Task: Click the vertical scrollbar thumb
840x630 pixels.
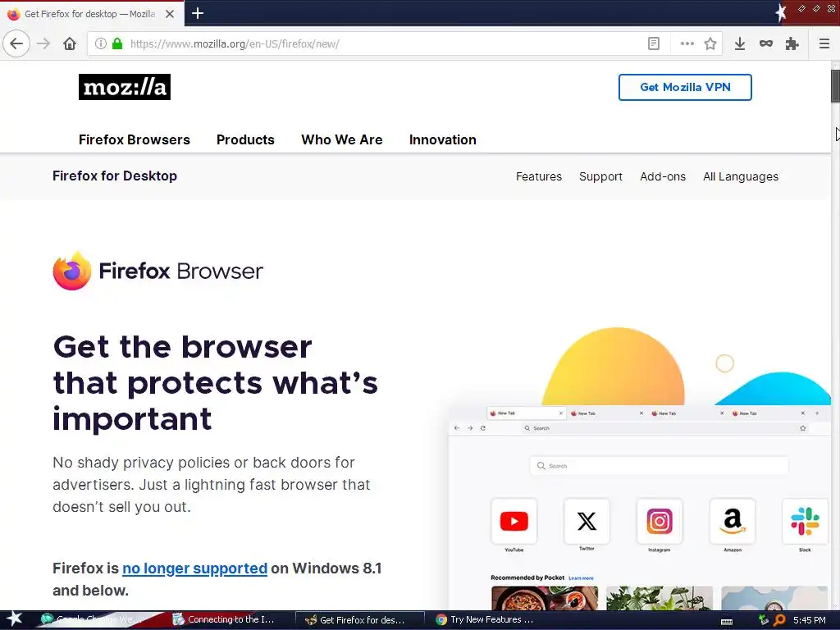Action: pos(835,85)
